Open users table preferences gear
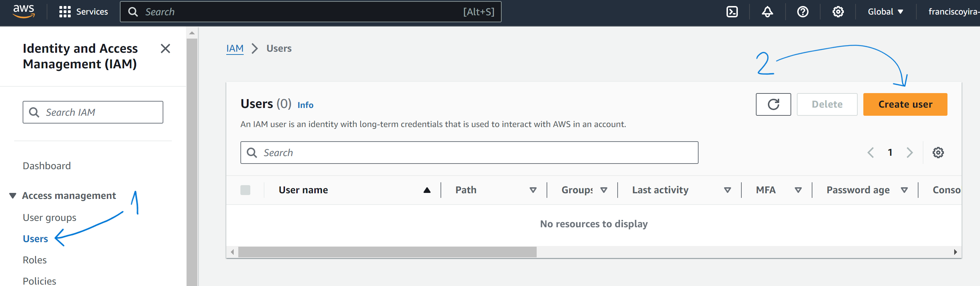This screenshot has width=980, height=286. pos(938,153)
